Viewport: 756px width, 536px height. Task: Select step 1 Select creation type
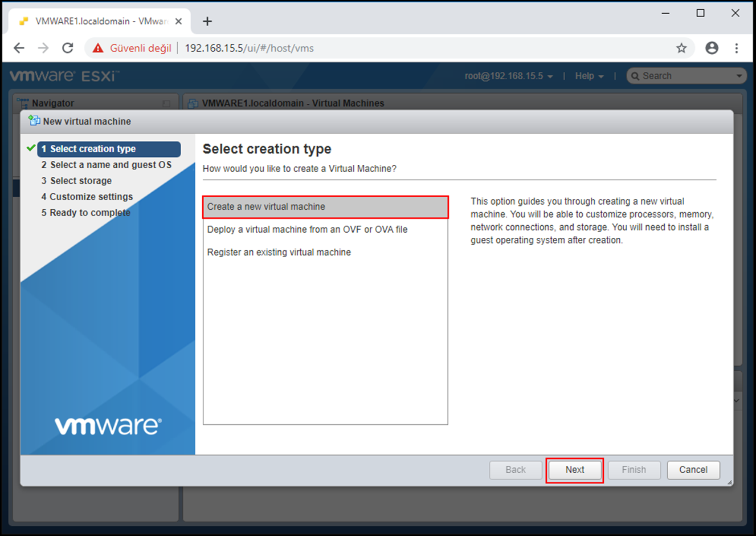click(109, 149)
